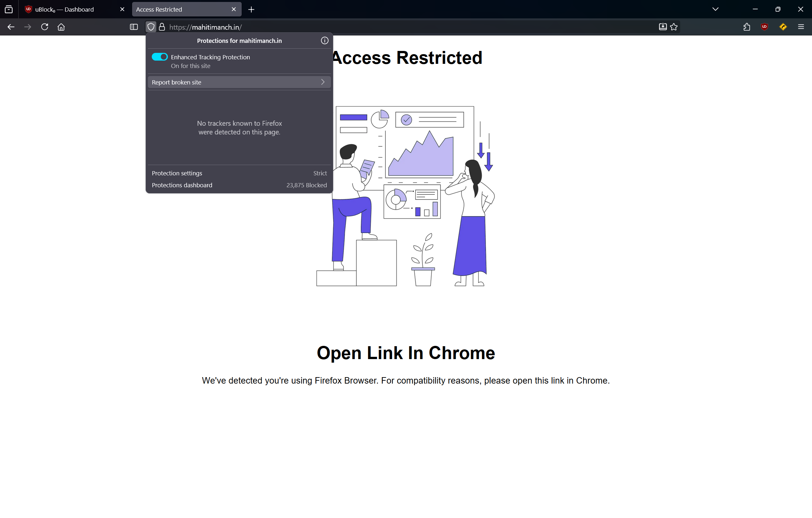Open the Extensions puzzle piece menu
Screen dimensions: 812x518
point(747,27)
